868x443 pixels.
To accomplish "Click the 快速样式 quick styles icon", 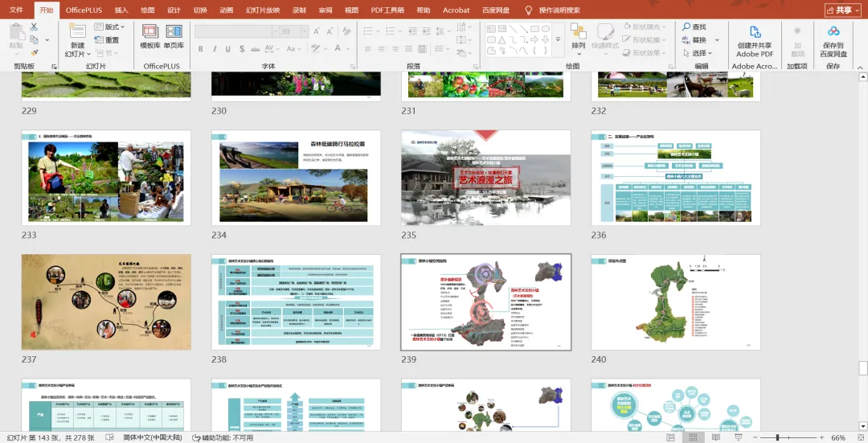I will pos(605,31).
